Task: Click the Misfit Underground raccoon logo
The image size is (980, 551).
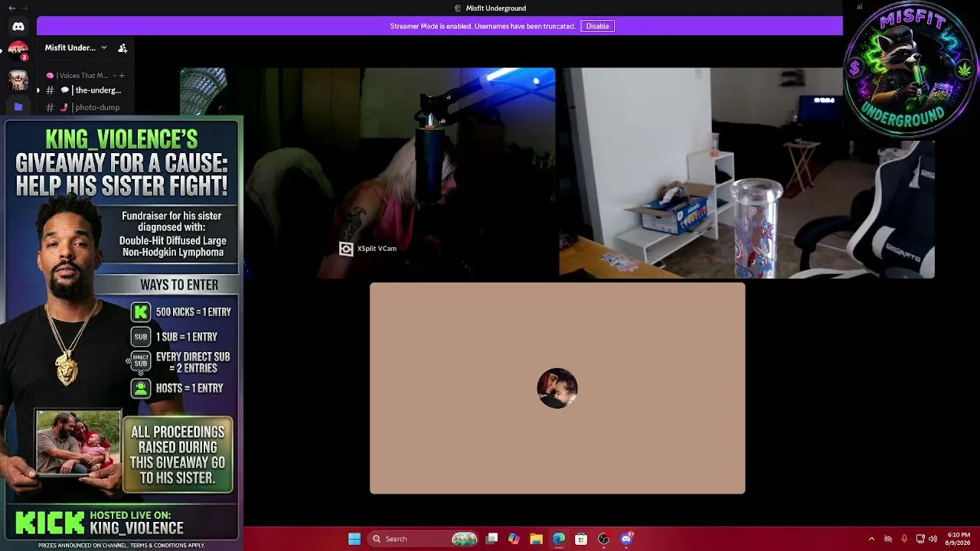Action: [x=910, y=70]
